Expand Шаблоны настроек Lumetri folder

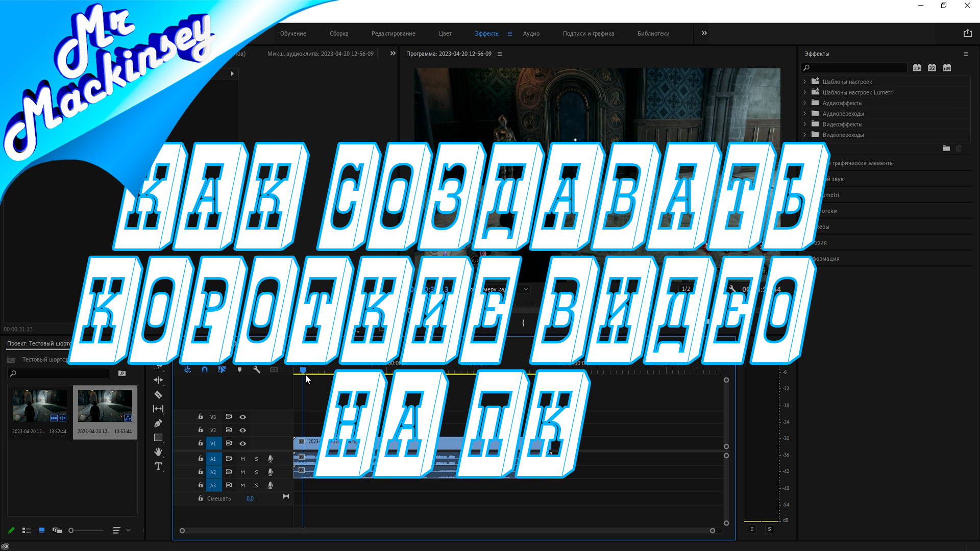(x=805, y=92)
